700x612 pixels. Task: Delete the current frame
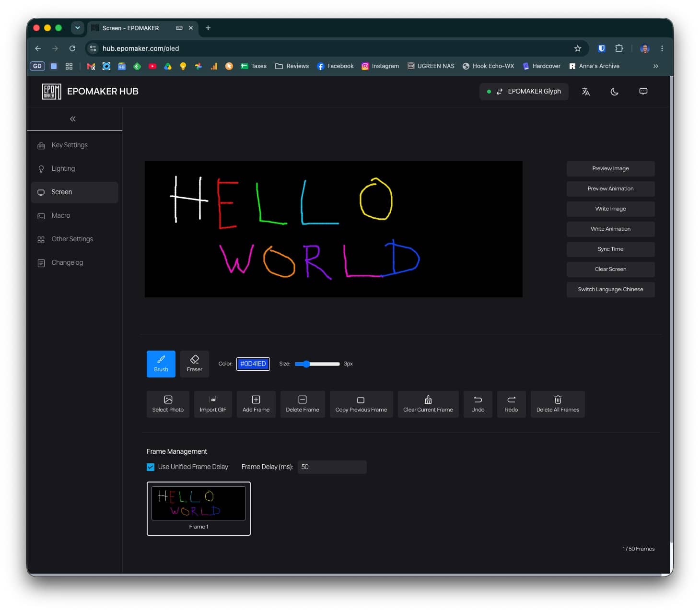coord(303,404)
